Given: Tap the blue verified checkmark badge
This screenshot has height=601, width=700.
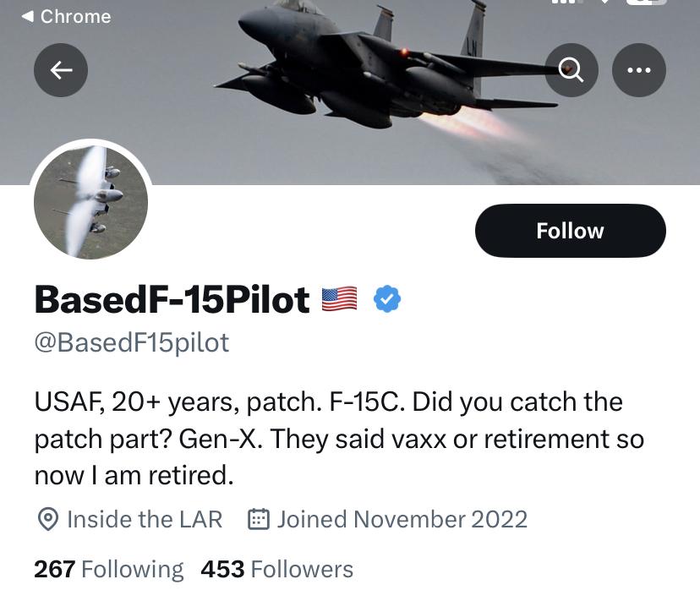Looking at the screenshot, I should point(387,299).
